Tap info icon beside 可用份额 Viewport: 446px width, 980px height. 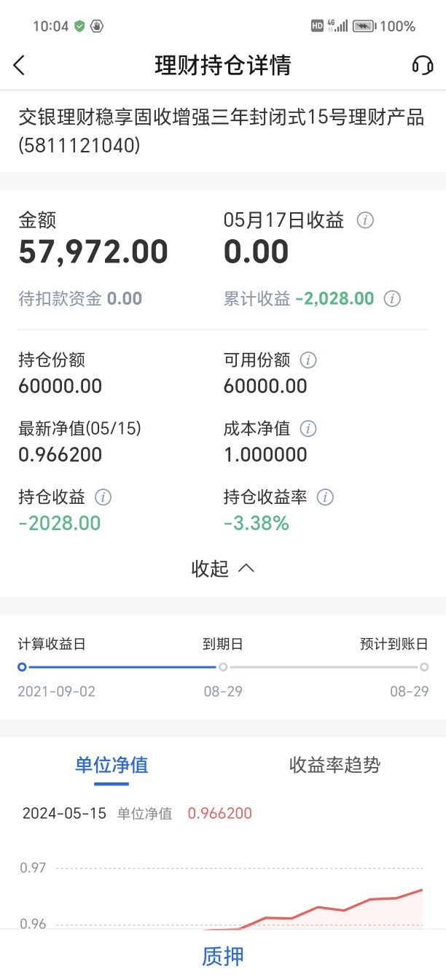pos(309,360)
